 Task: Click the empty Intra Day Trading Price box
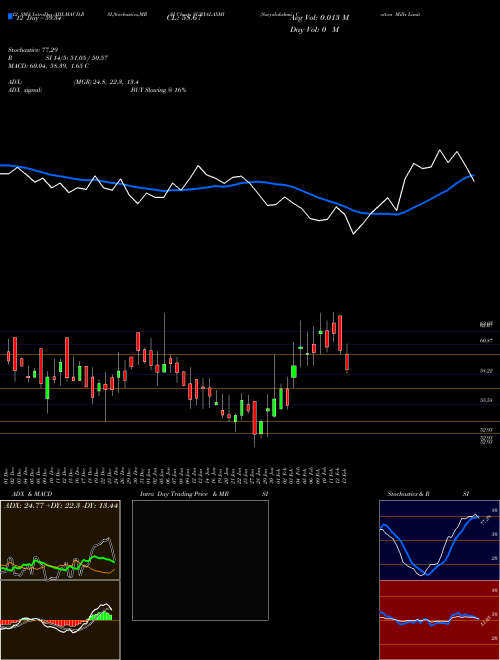point(200,560)
